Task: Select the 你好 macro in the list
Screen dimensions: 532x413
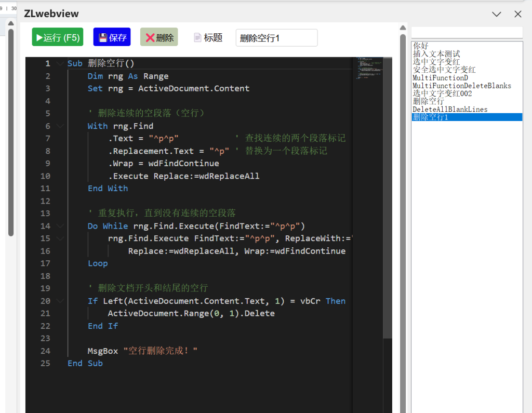Action: 421,46
